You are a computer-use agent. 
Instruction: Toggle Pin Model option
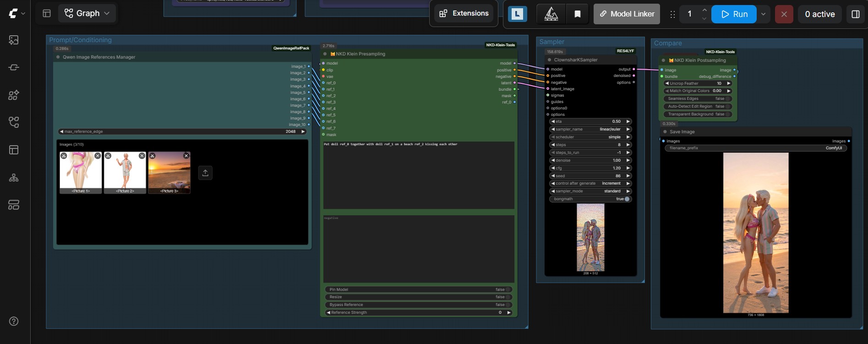point(419,289)
